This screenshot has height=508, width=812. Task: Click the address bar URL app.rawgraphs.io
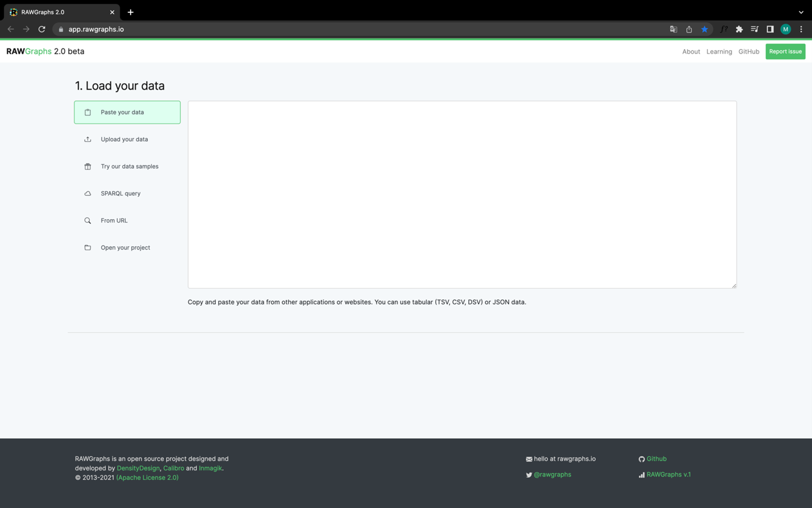click(96, 29)
